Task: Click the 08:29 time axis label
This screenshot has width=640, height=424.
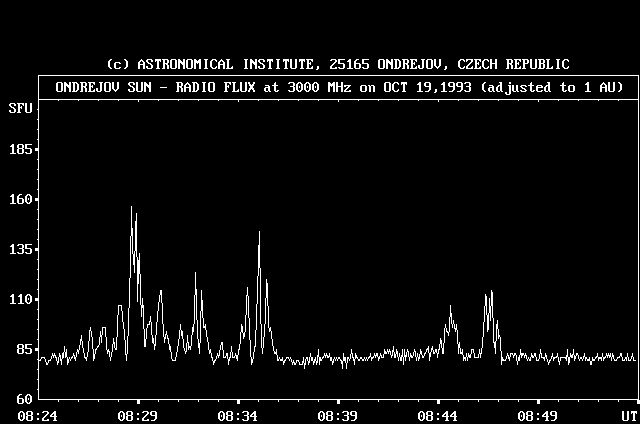Action: (x=138, y=415)
